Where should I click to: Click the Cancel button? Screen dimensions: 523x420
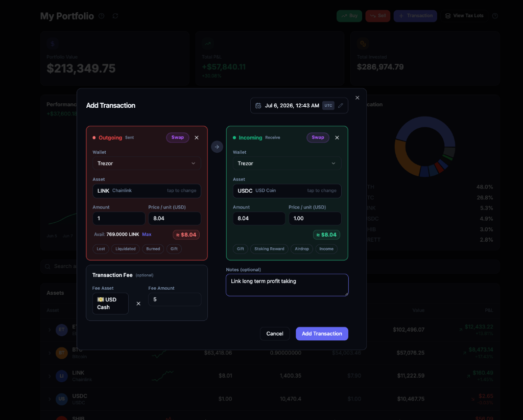pyautogui.click(x=275, y=334)
